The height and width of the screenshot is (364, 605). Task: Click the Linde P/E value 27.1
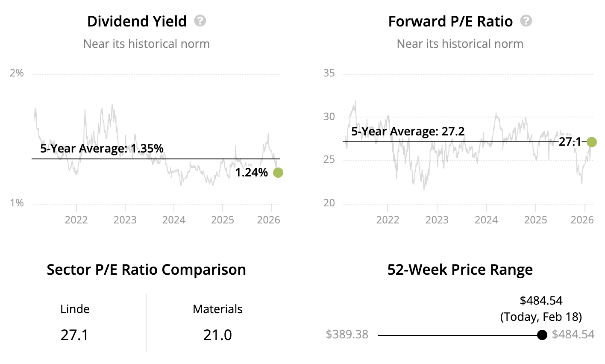tap(75, 335)
